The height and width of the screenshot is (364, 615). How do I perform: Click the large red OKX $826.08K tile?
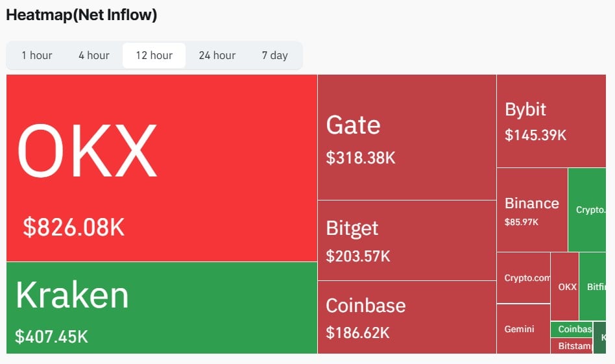click(162, 167)
